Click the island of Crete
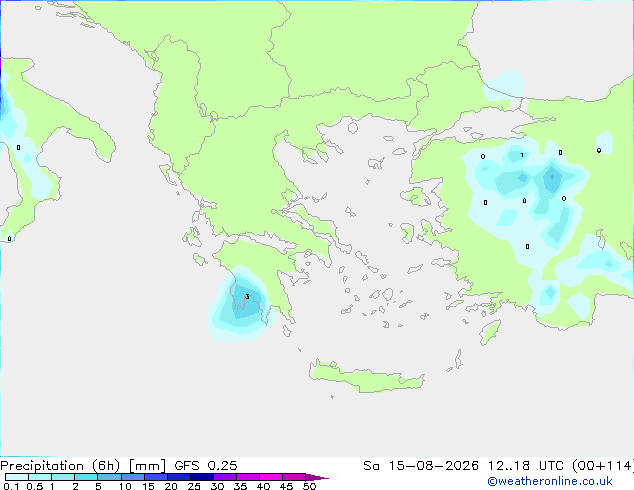 [367, 377]
